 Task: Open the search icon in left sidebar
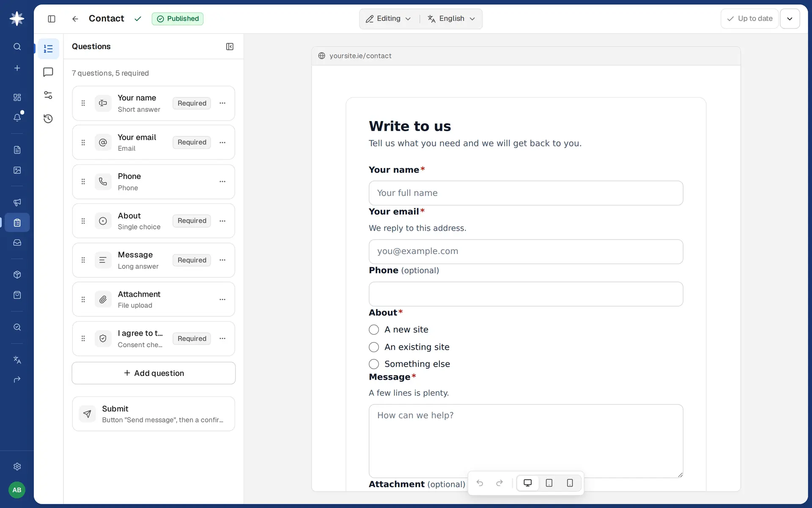(17, 47)
